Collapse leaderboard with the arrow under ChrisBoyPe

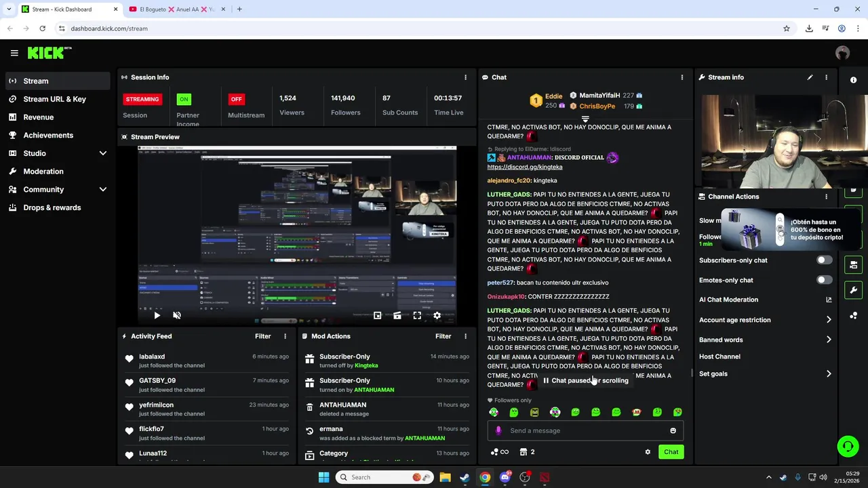click(x=585, y=119)
